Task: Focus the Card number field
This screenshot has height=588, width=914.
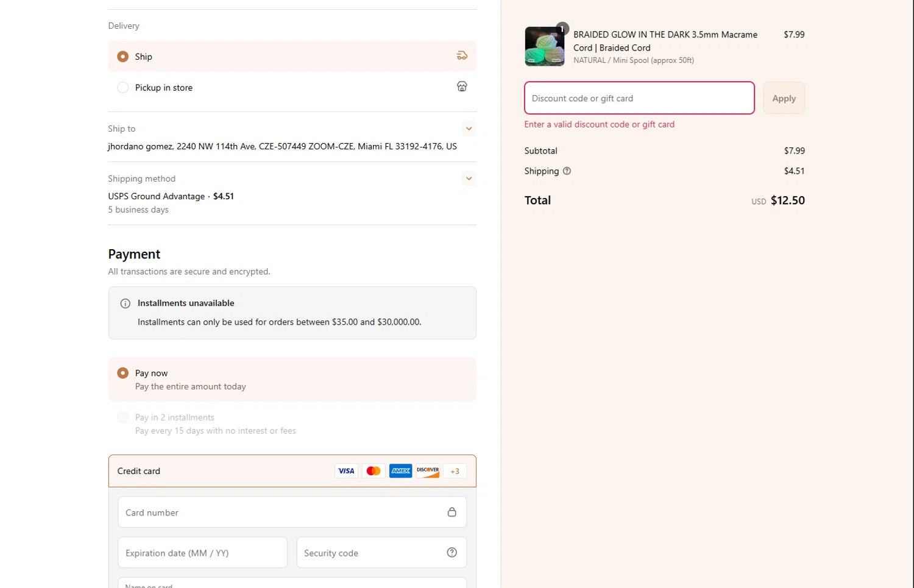Action: tap(292, 512)
